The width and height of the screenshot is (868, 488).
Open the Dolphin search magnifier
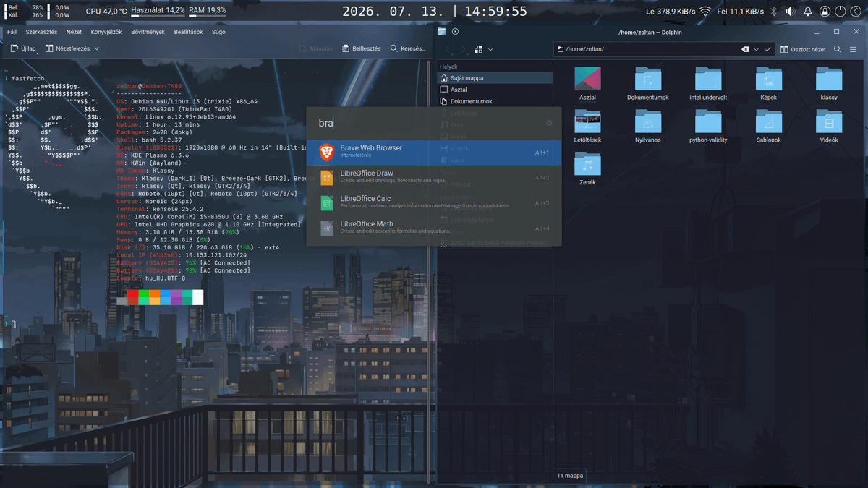[x=838, y=49]
